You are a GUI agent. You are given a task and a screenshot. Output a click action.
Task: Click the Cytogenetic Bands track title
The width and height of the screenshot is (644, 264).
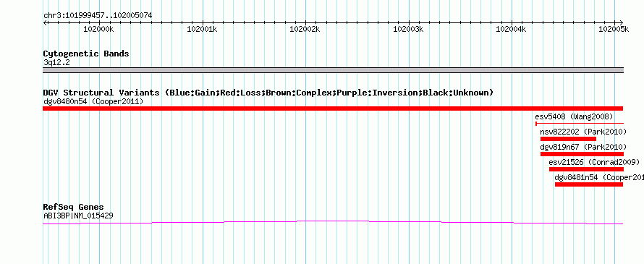tap(86, 54)
